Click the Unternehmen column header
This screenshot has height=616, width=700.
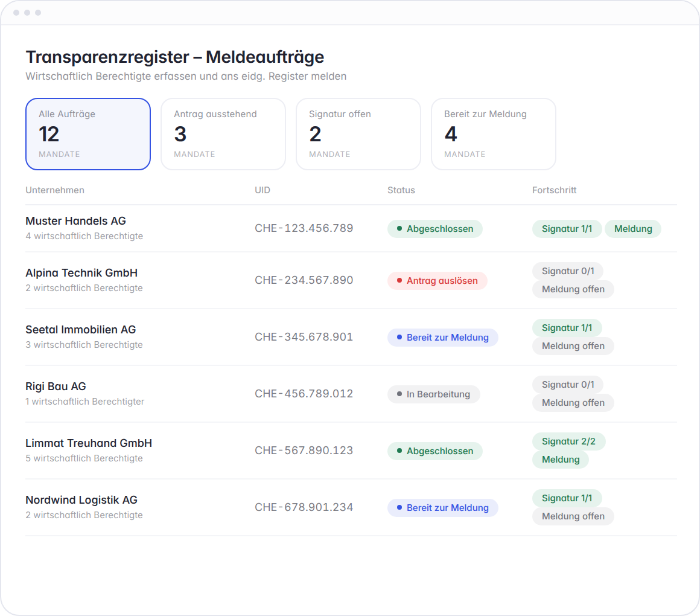click(55, 190)
